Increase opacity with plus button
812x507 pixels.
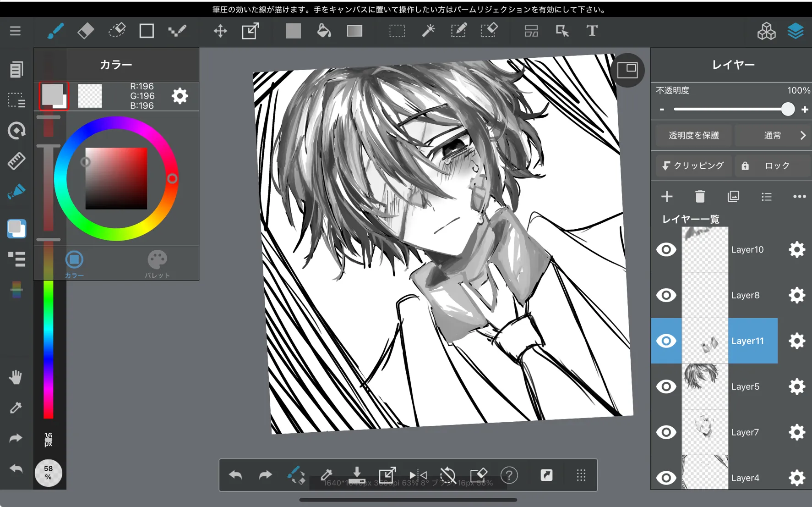[805, 109]
